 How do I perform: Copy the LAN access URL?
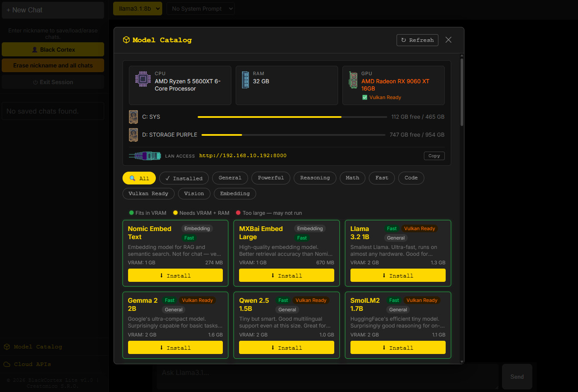coord(434,156)
